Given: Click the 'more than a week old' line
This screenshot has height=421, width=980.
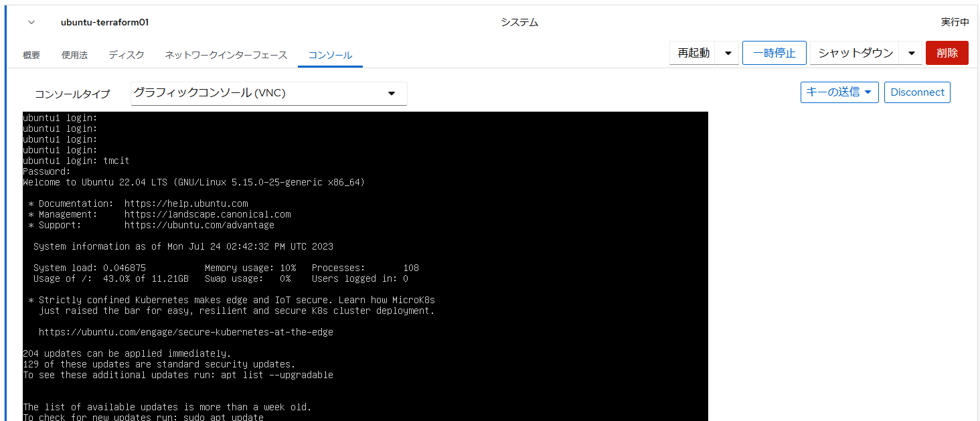Looking at the screenshot, I should (167, 407).
